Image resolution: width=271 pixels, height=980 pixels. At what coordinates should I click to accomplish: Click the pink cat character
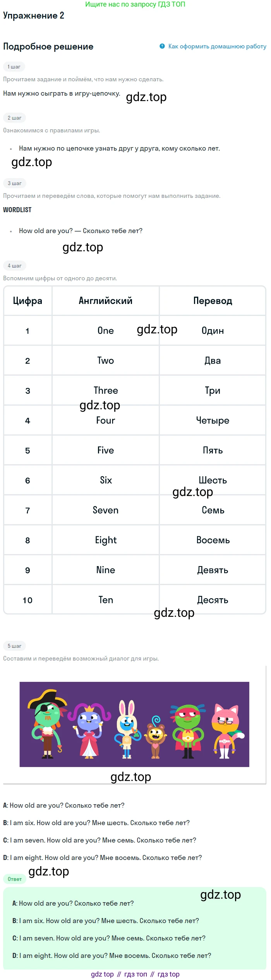pos(226,731)
